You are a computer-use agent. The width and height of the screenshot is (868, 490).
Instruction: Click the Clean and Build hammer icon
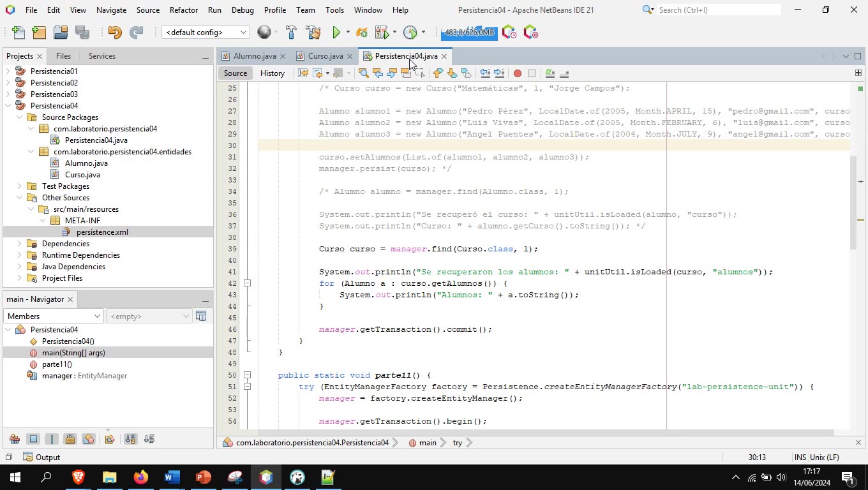point(313,32)
